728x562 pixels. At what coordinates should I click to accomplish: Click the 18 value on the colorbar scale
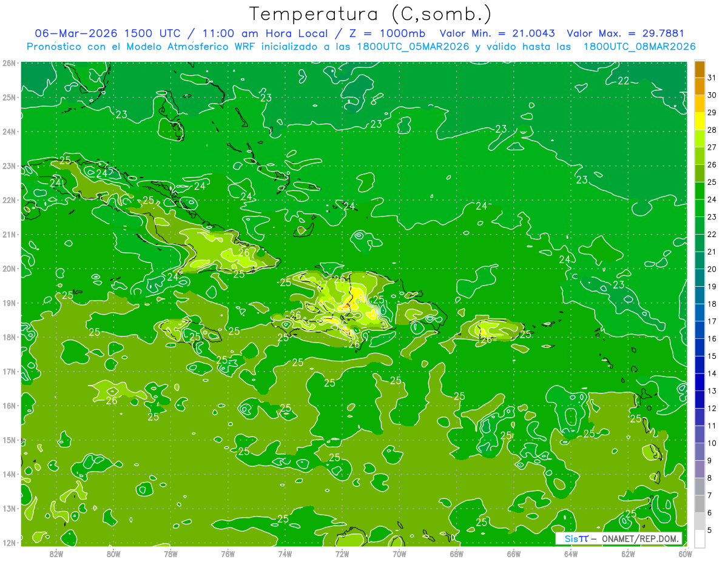(712, 304)
